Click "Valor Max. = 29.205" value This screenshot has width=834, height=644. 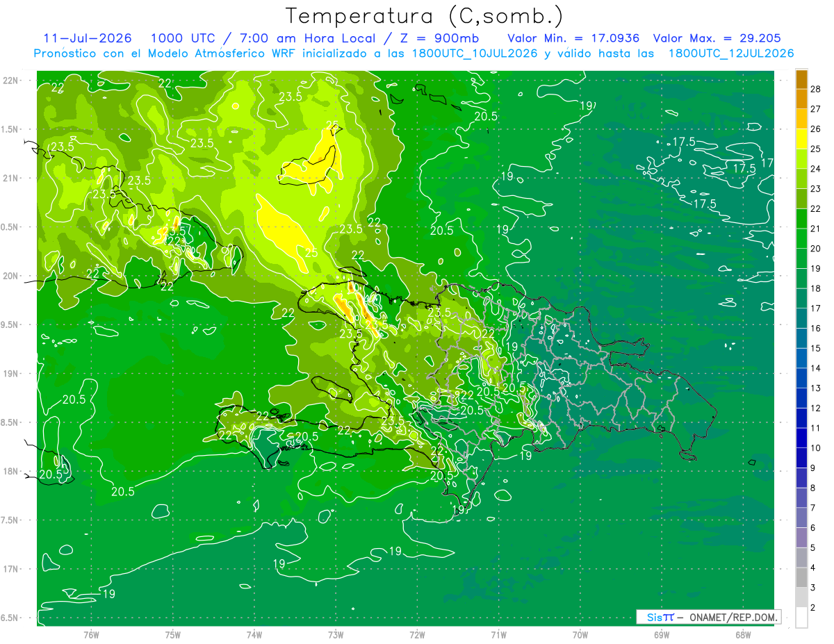pos(716,38)
